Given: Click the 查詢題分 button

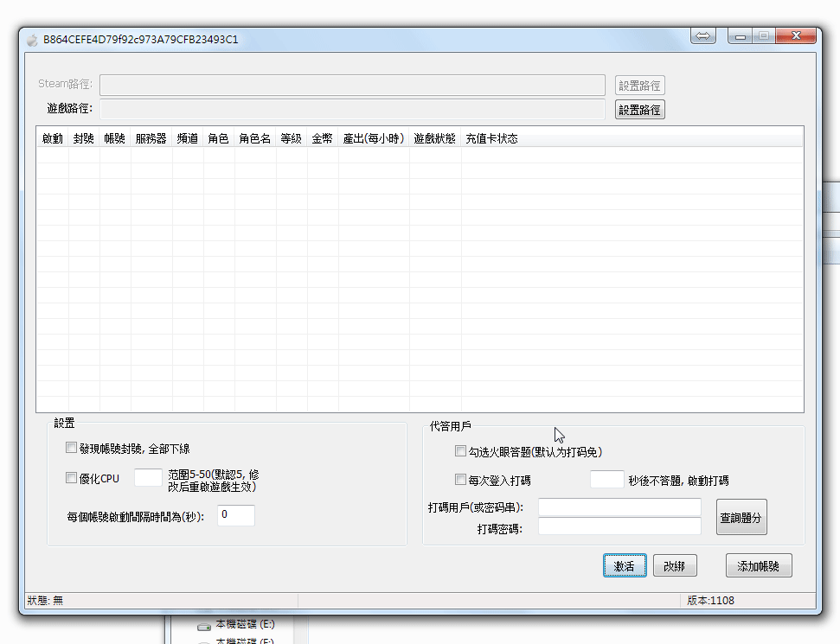Looking at the screenshot, I should (741, 517).
